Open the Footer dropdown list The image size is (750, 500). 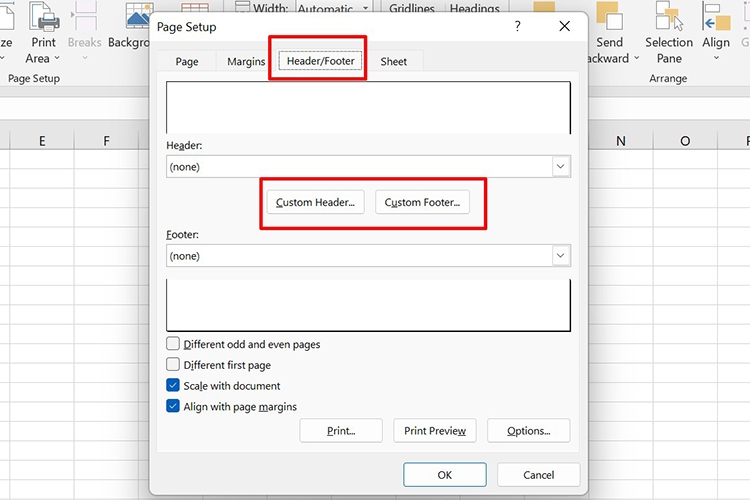(x=561, y=256)
